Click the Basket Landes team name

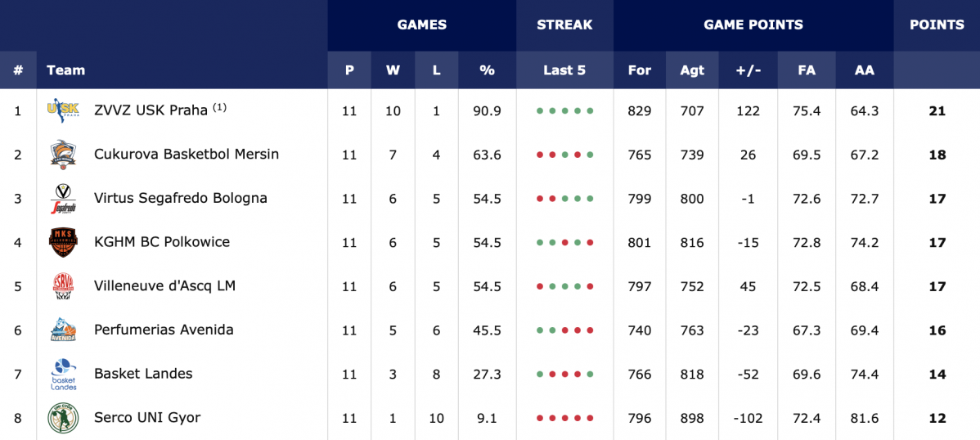[x=143, y=374]
